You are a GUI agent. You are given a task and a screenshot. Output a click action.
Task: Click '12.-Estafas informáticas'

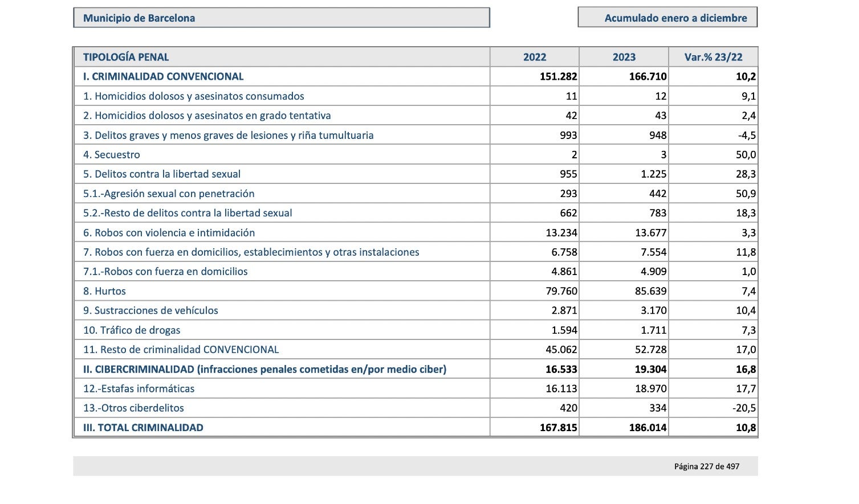coord(139,388)
